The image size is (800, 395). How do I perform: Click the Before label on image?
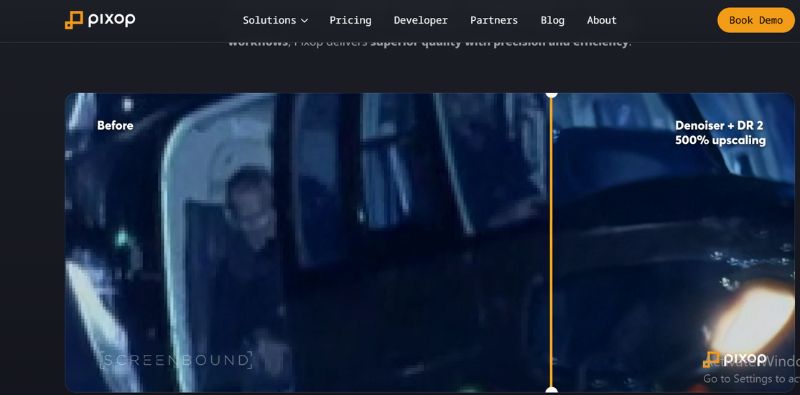115,126
